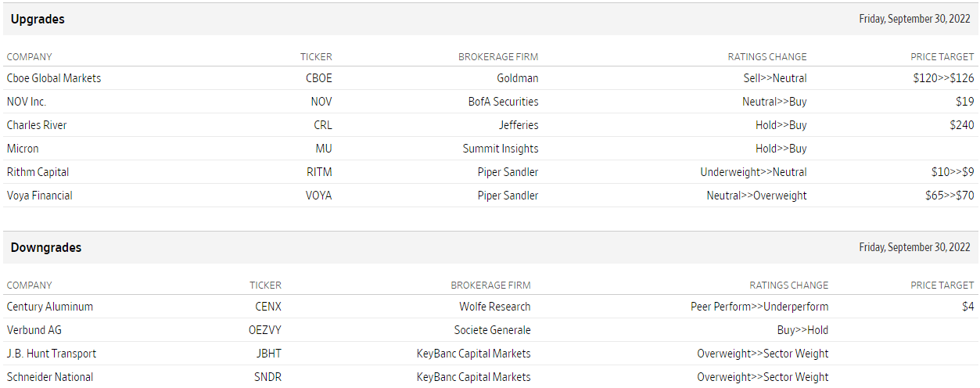Viewport: 980px width, 388px height.
Task: Open the RITM ticker link
Action: click(x=319, y=172)
